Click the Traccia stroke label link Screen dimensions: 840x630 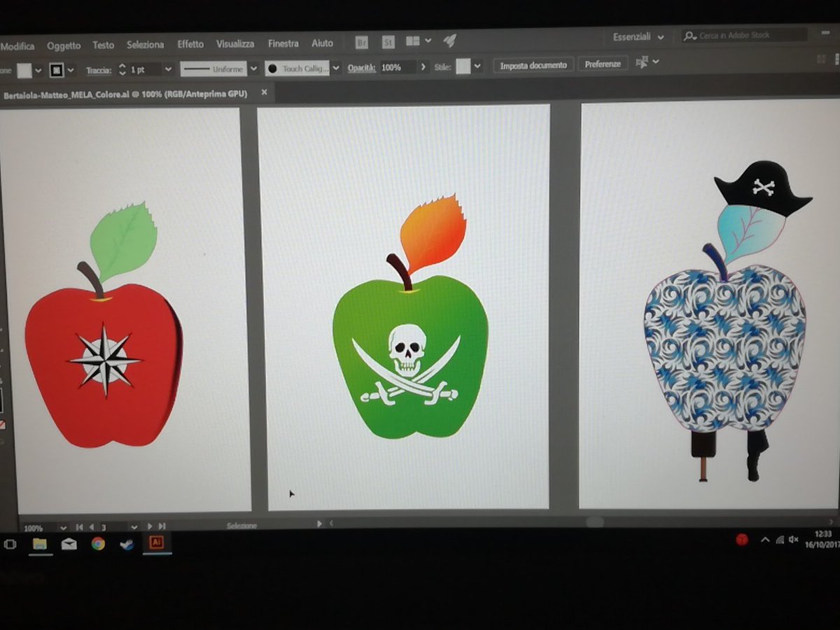click(x=99, y=71)
